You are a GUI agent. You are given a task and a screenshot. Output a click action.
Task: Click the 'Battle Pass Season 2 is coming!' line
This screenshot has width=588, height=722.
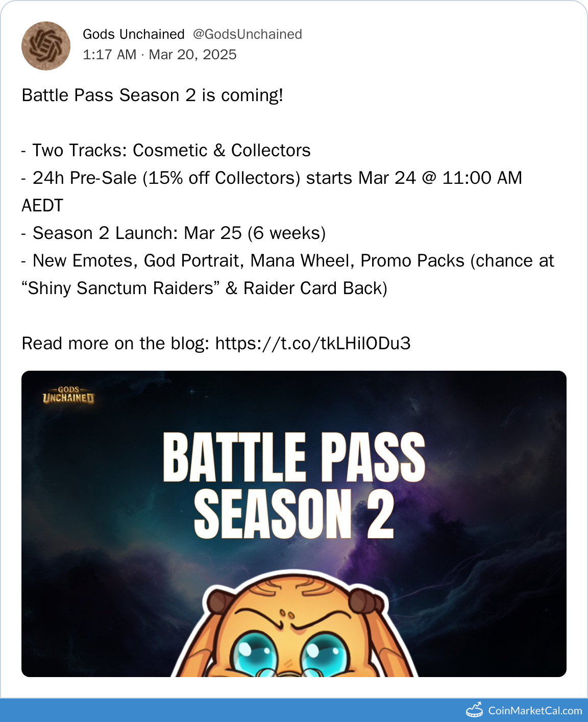pos(153,95)
